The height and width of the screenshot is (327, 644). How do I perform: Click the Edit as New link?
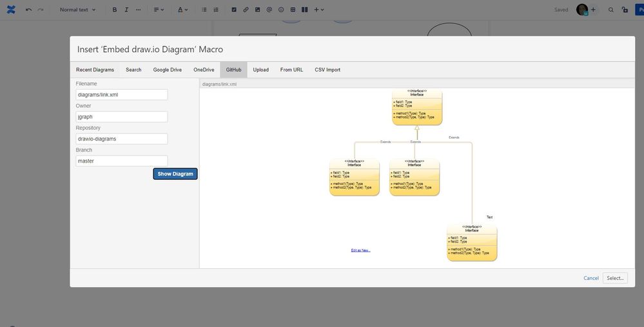[360, 250]
